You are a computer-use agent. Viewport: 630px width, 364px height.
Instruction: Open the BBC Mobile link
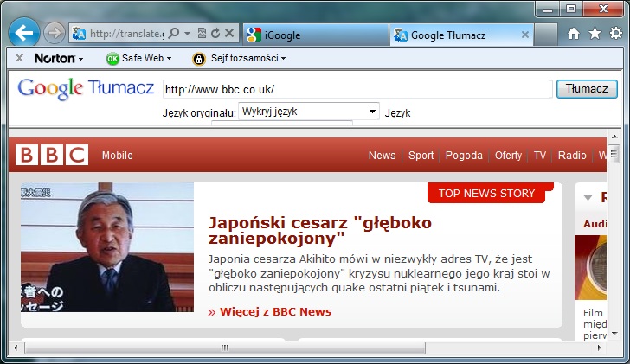(118, 156)
